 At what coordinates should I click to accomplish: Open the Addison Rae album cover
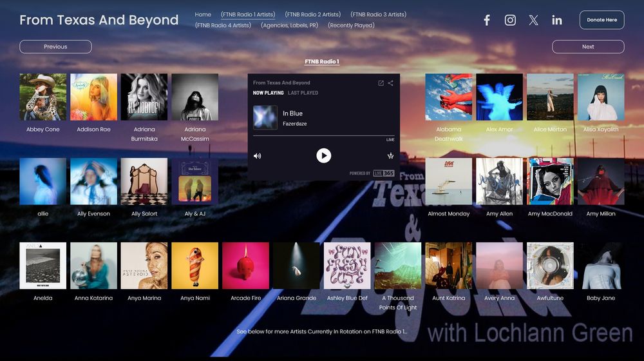point(93,97)
